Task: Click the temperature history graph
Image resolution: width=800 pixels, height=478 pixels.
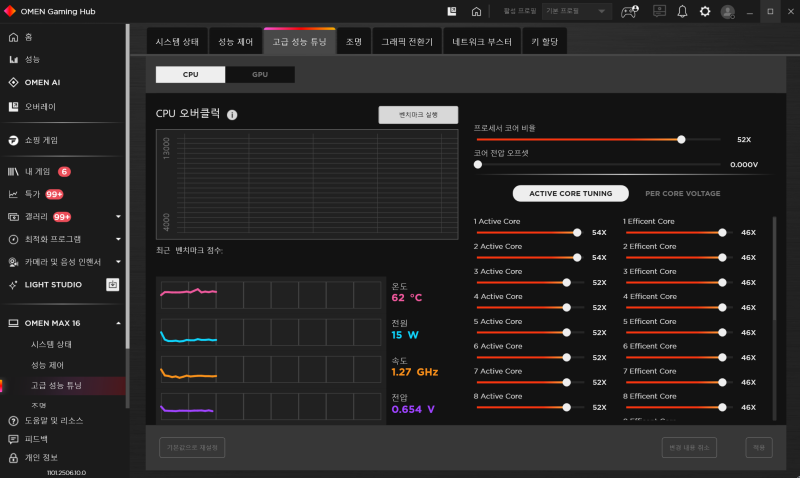Action: (270, 295)
